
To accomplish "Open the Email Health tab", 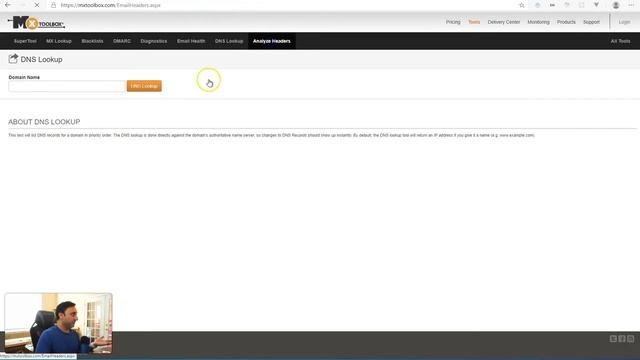I will point(191,41).
